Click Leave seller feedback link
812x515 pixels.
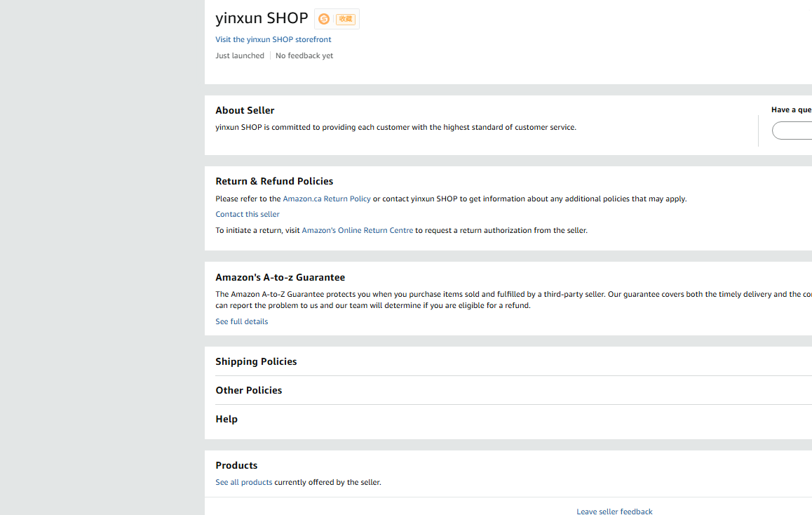(x=614, y=511)
